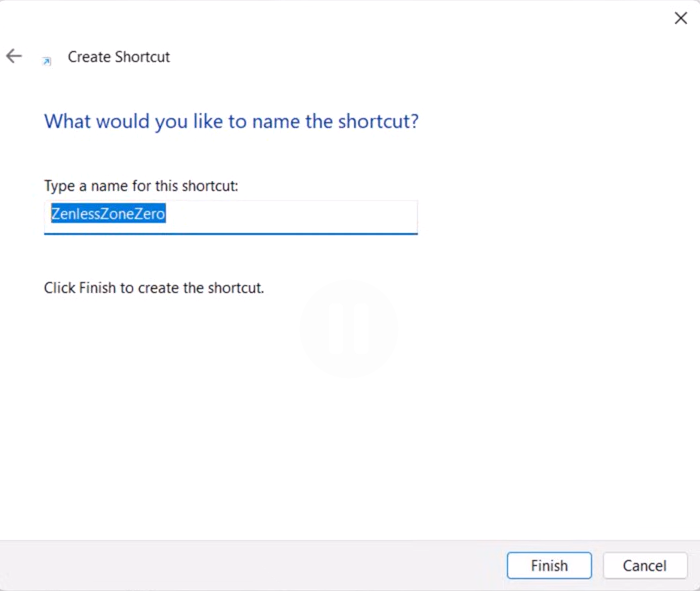700x591 pixels.
Task: Cancel the Create Shortcut wizard
Action: click(645, 566)
